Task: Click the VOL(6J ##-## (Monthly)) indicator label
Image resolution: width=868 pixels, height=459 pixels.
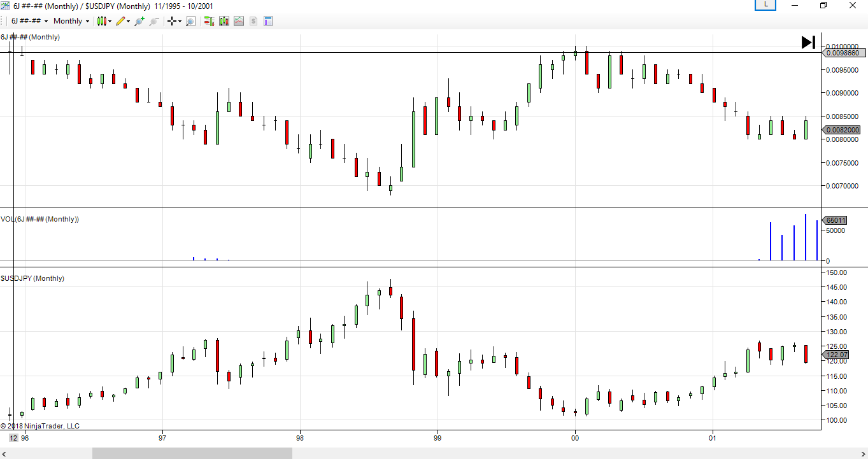Action: (39, 219)
